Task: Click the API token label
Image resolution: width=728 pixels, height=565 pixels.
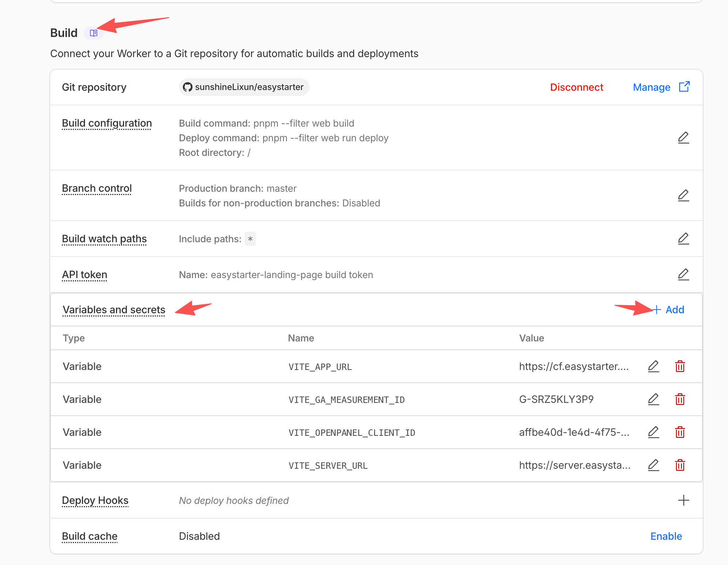Action: click(85, 275)
